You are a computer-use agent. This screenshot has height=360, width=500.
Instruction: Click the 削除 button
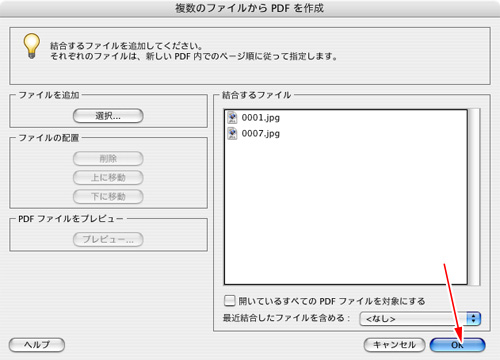coord(108,158)
